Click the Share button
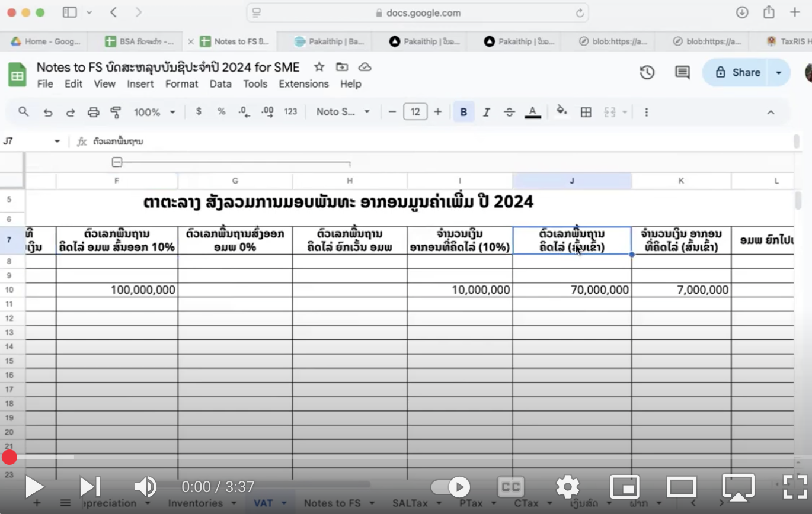The height and width of the screenshot is (514, 812). [x=737, y=72]
